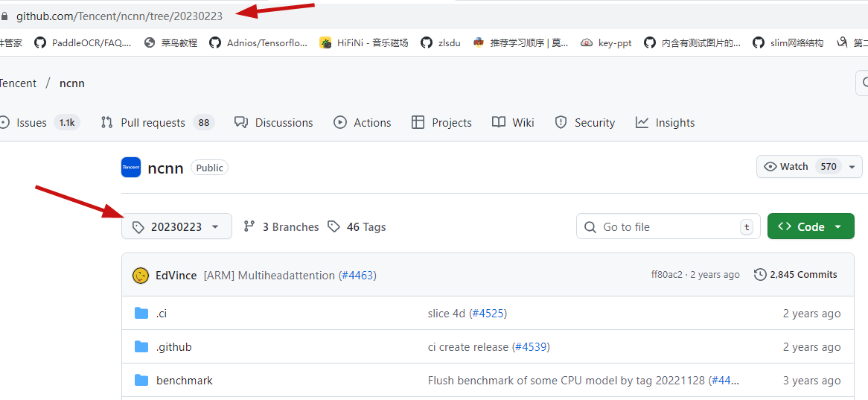Open the zlsdu bookmark
The width and height of the screenshot is (868, 400).
tap(440, 42)
